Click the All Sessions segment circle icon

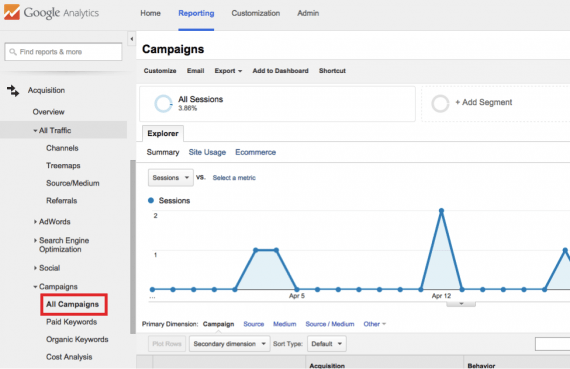click(163, 104)
